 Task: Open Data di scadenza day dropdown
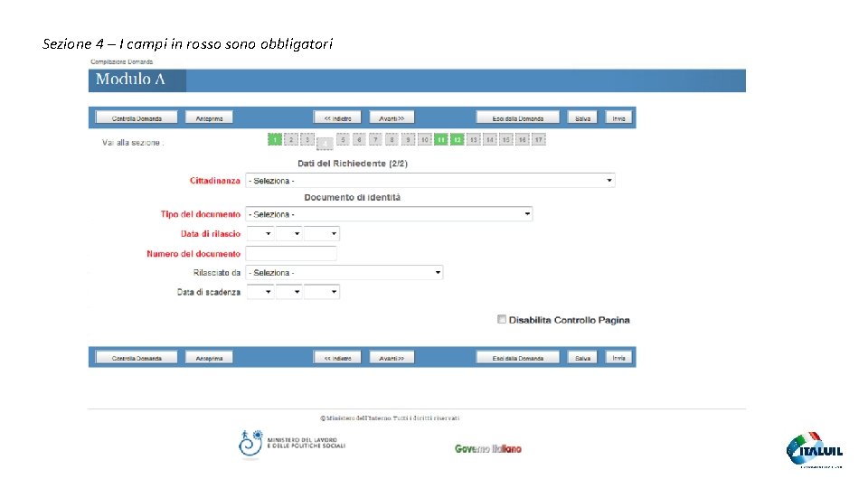click(259, 292)
